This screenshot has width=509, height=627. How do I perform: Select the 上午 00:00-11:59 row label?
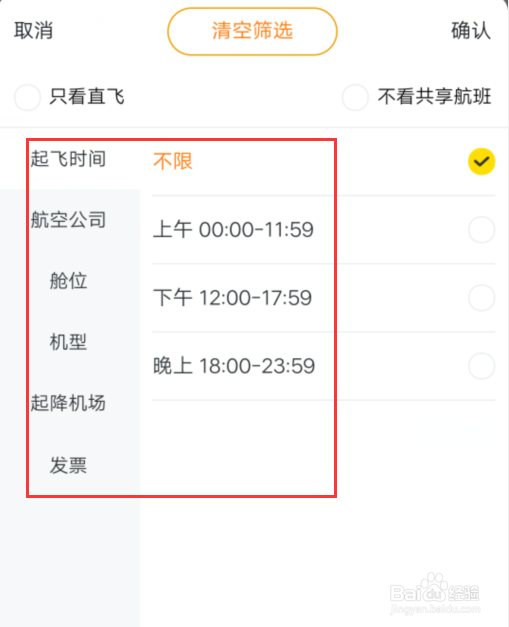pyautogui.click(x=234, y=230)
